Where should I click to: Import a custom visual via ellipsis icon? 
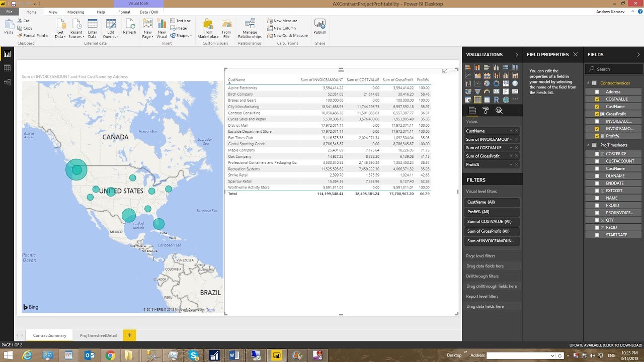pyautogui.click(x=515, y=99)
